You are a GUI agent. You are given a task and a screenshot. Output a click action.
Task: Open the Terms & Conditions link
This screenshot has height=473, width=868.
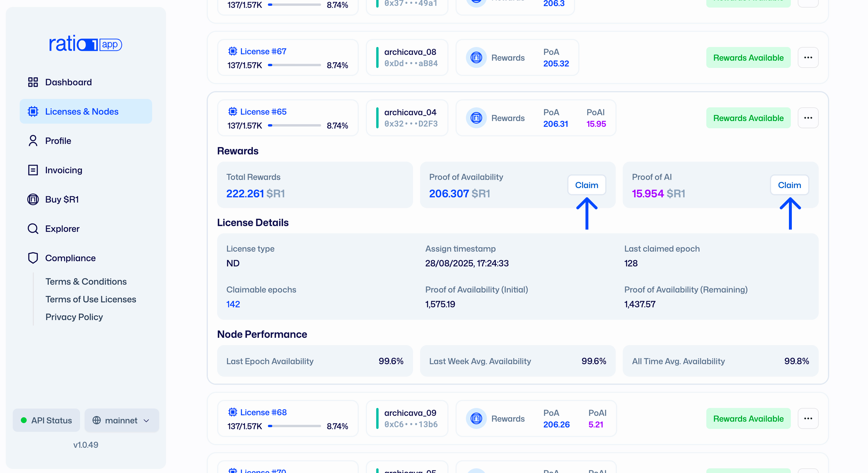(86, 282)
